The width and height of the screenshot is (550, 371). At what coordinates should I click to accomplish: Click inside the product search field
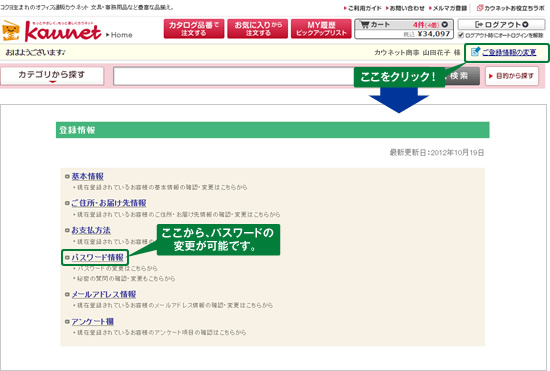(x=234, y=76)
